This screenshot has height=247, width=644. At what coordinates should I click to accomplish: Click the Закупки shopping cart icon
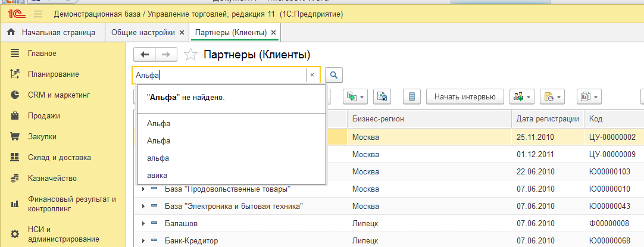15,136
